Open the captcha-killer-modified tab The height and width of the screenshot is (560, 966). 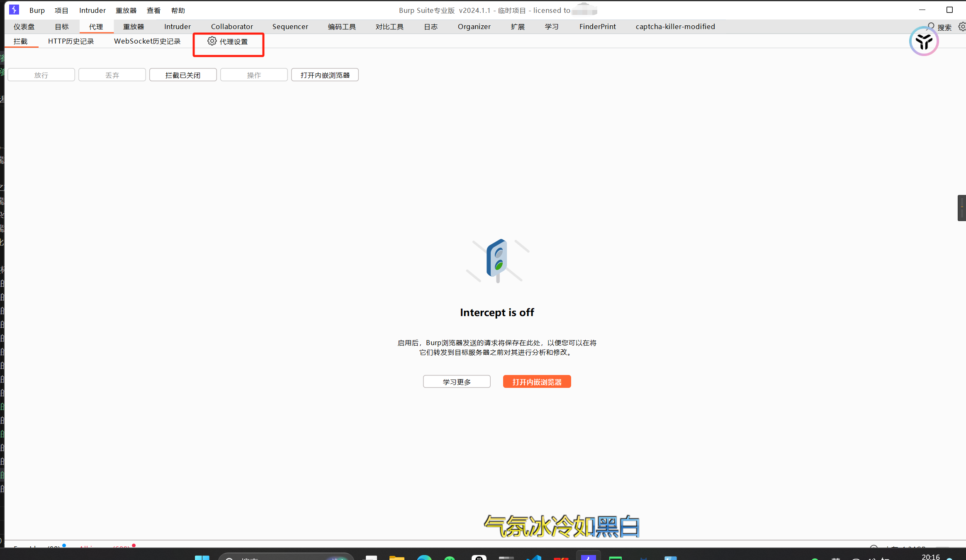point(675,27)
